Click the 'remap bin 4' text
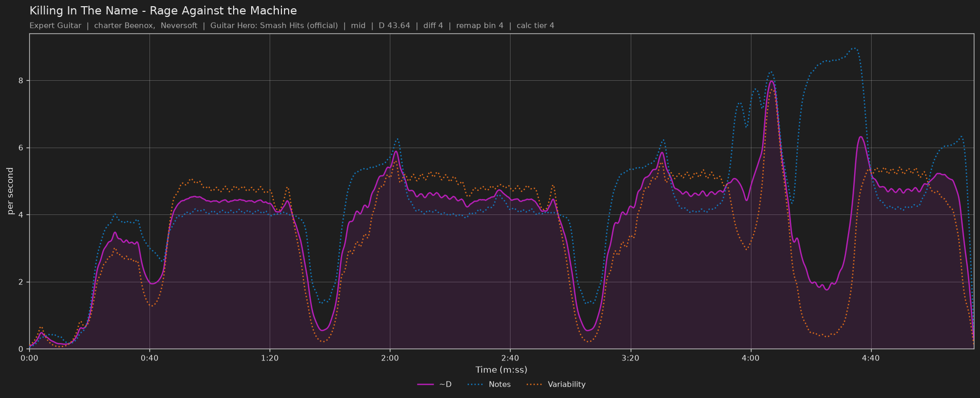980x398 pixels. (480, 26)
